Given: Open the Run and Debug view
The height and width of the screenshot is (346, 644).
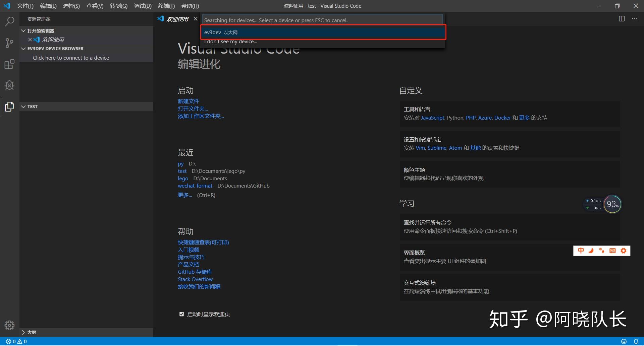Looking at the screenshot, I should point(9,85).
